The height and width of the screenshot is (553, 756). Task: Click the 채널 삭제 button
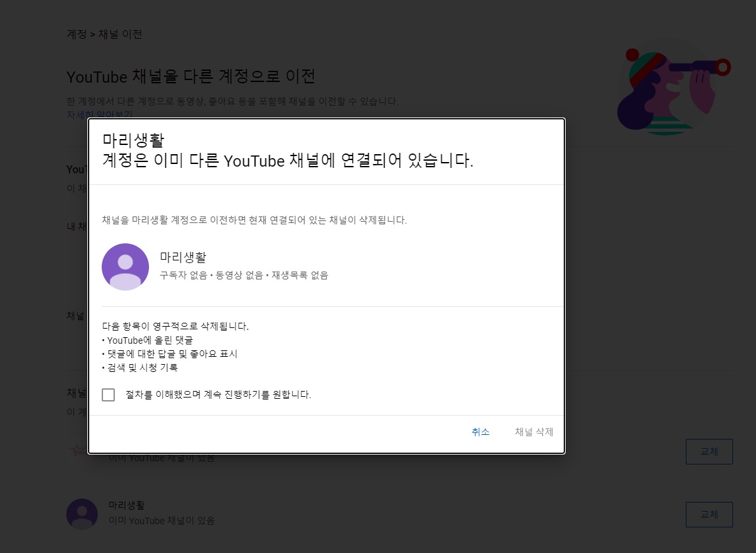pyautogui.click(x=534, y=432)
